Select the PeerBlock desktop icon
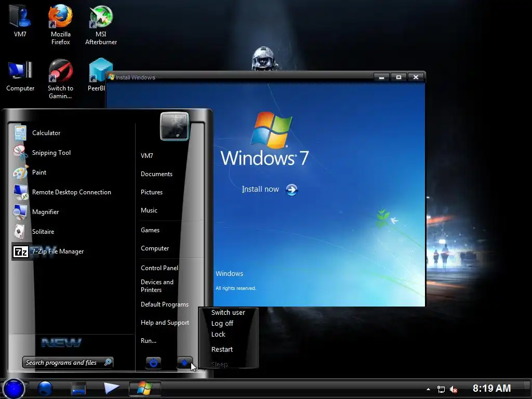The image size is (532, 399). pyautogui.click(x=97, y=75)
